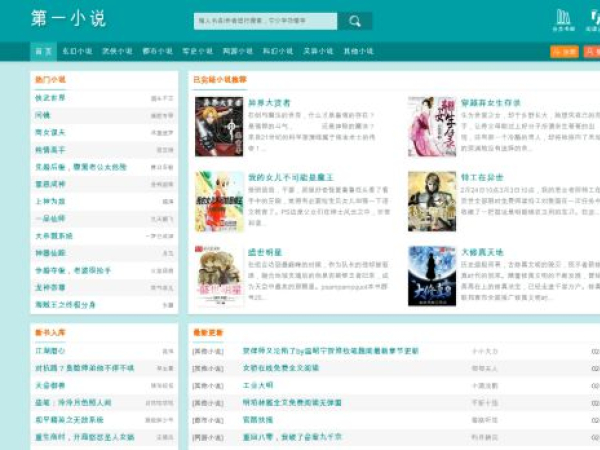Open 神器仙踪 in the hot novels list
Viewport: 600px width, 450px height.
click(x=50, y=253)
